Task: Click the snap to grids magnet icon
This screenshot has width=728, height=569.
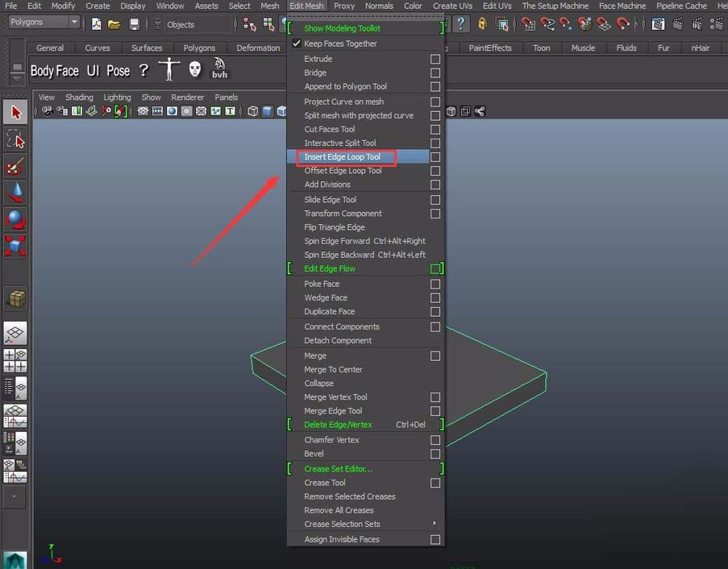Action: 528,23
